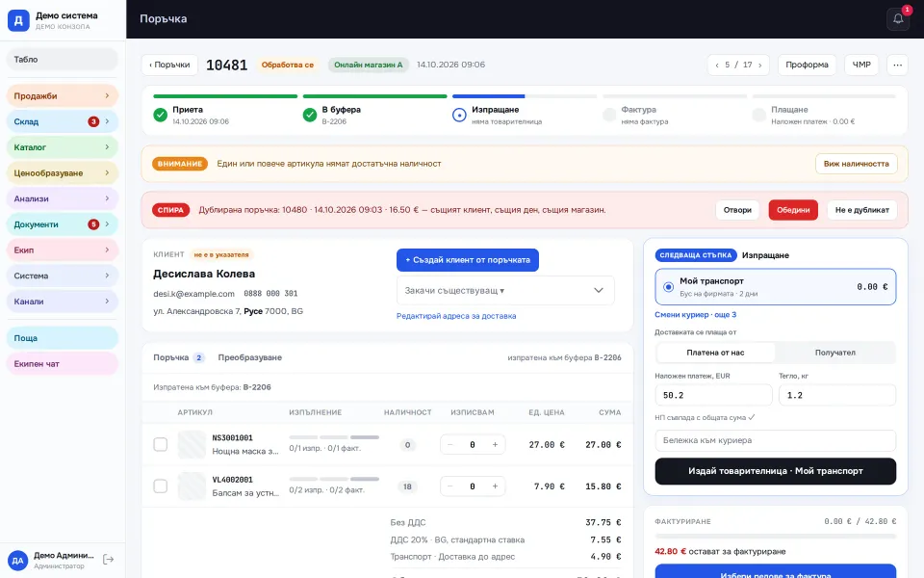Click the Демо система logo icon

point(18,20)
